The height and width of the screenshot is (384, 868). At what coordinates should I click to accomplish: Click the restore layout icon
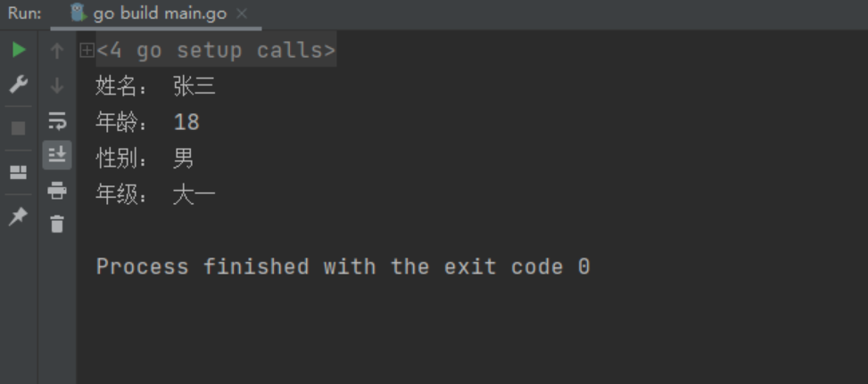coord(18,172)
